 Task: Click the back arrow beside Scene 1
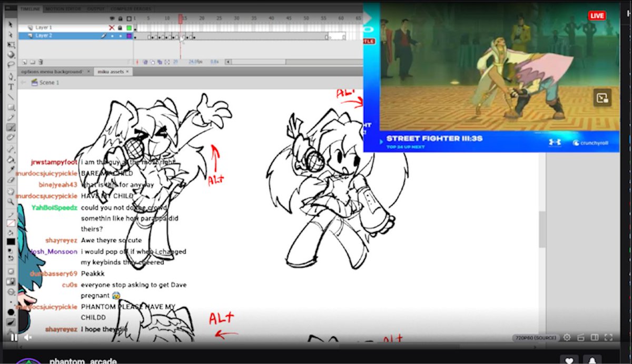[23, 83]
